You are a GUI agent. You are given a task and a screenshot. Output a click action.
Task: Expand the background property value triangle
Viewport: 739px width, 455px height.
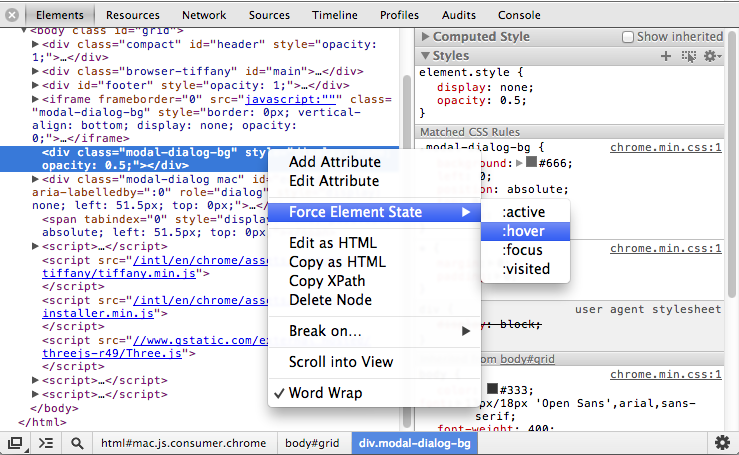(x=518, y=162)
